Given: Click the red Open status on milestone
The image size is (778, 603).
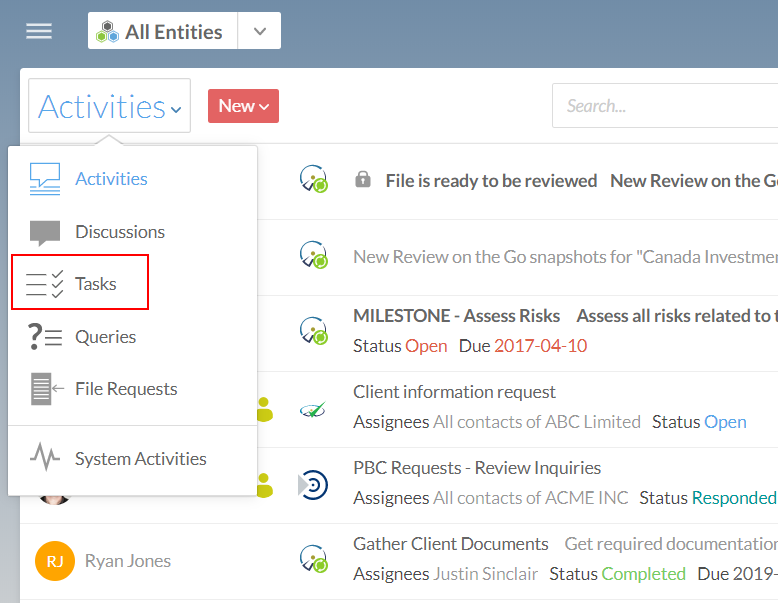Looking at the screenshot, I should [x=426, y=346].
